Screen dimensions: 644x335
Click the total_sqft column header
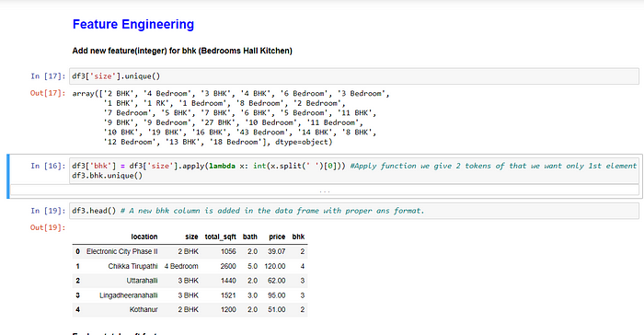pos(220,237)
